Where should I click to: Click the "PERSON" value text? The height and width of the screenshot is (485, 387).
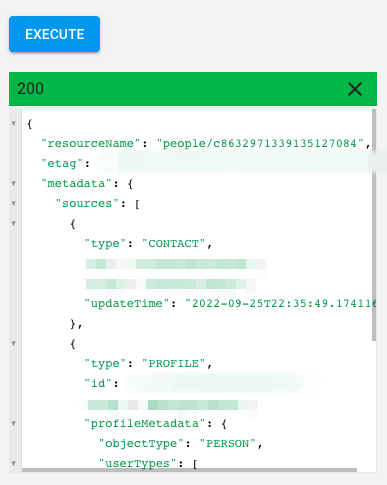click(x=228, y=444)
